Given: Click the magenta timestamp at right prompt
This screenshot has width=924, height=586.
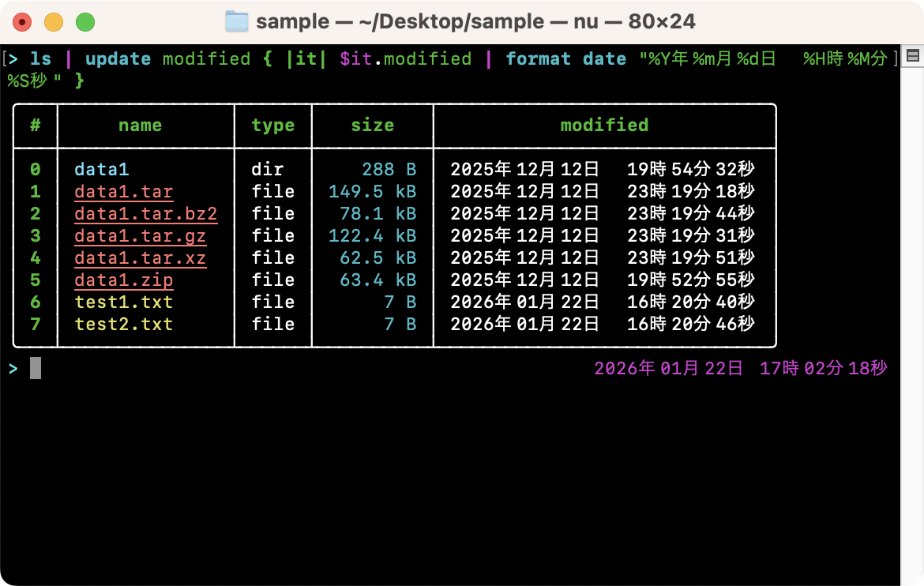Looking at the screenshot, I should 740,369.
